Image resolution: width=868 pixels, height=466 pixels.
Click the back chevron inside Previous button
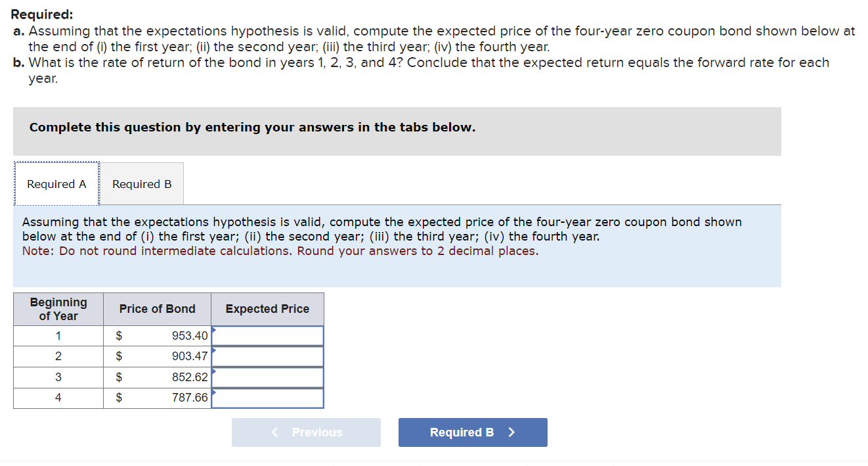pyautogui.click(x=274, y=432)
